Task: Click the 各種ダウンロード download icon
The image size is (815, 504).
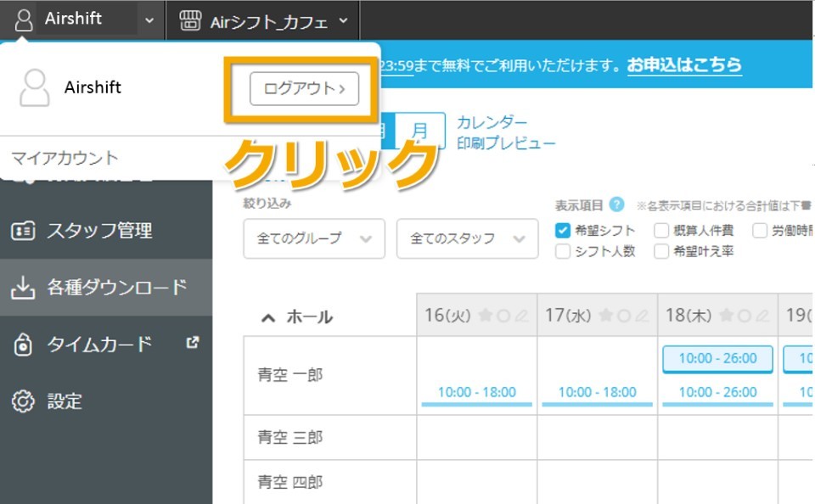Action: click(x=23, y=288)
